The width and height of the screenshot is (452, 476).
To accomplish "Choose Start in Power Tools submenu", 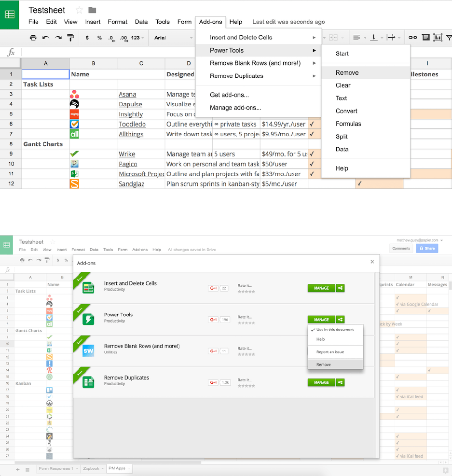I will [366, 54].
